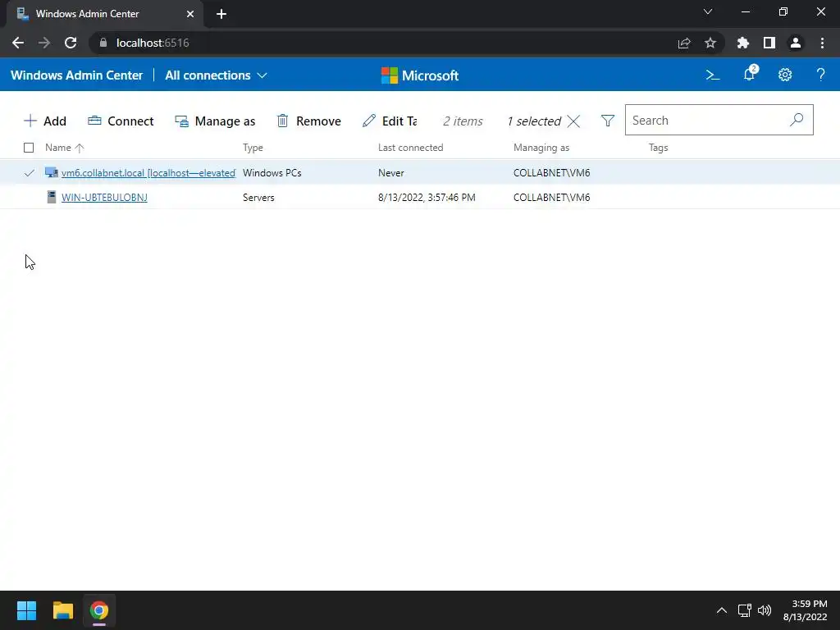Click the Windows PCs type cell
The image size is (840, 630).
[x=272, y=172]
